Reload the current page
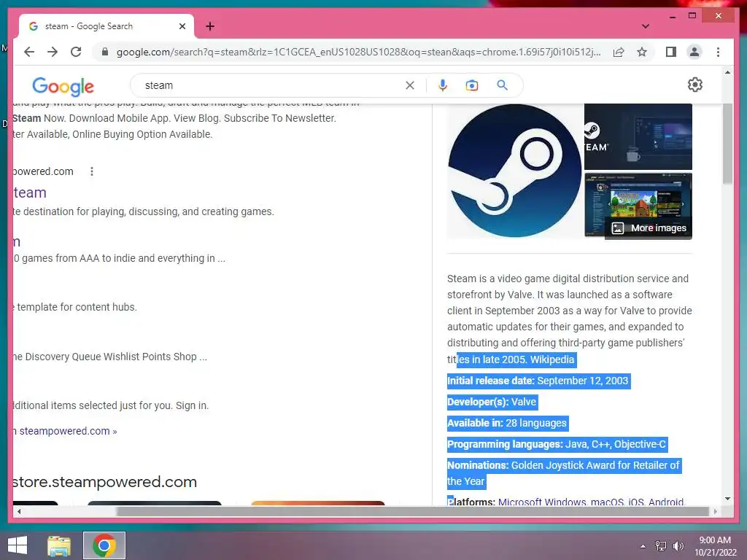747x560 pixels. (x=76, y=52)
